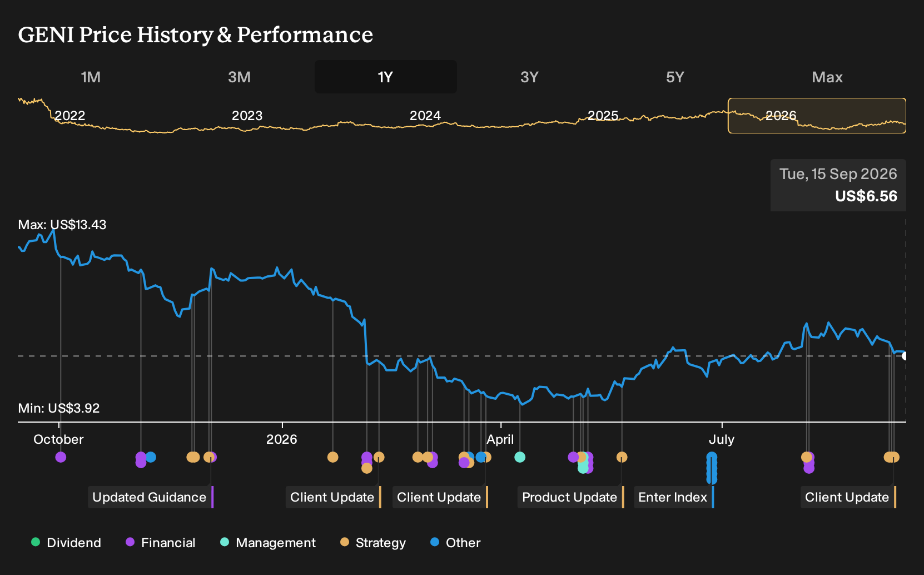This screenshot has width=924, height=575.
Task: Open the Enter Index event label
Action: (673, 497)
